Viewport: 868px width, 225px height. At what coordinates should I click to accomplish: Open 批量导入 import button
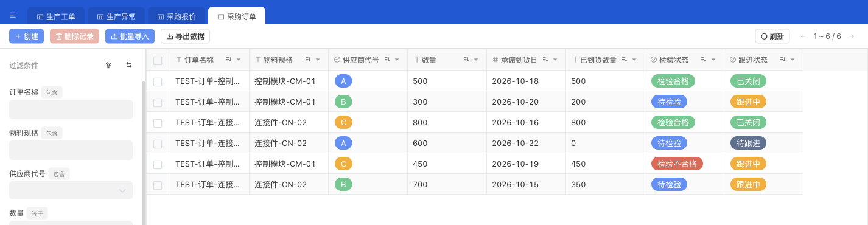(130, 36)
